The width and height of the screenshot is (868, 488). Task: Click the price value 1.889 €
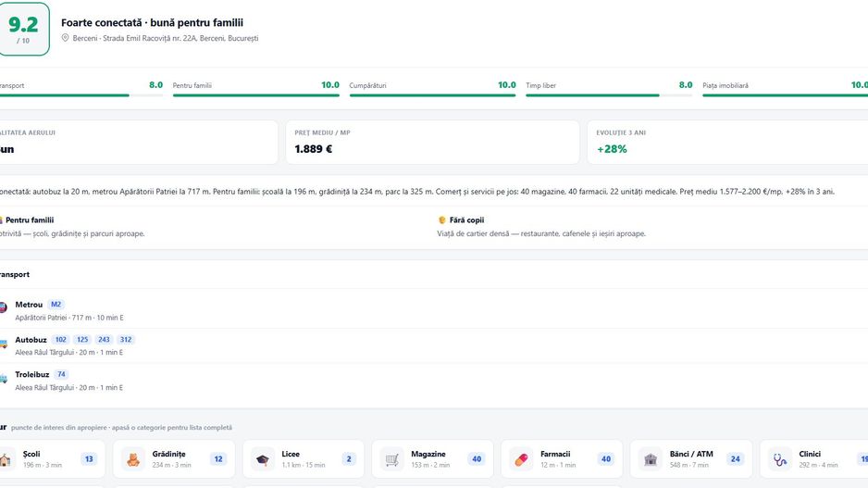point(314,149)
